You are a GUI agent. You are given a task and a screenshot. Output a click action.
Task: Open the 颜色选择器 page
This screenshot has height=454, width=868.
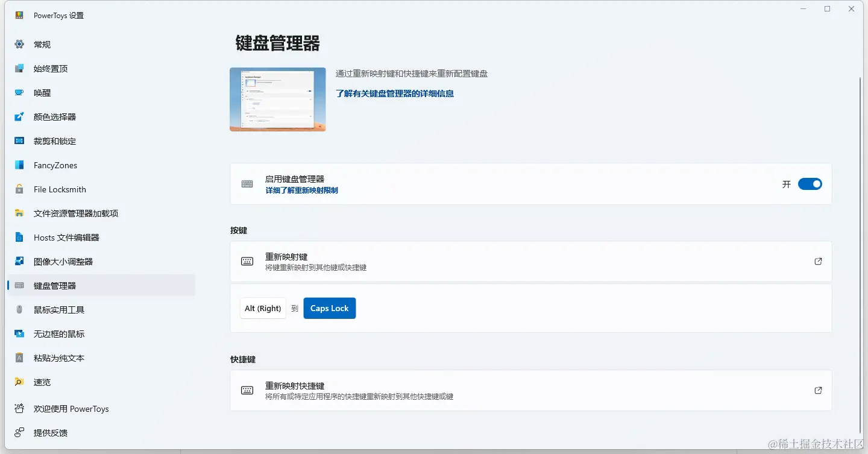point(101,117)
